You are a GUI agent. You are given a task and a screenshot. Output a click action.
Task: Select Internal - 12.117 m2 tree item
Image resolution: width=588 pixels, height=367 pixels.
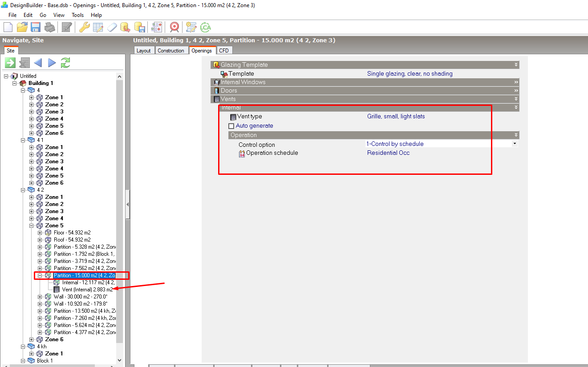point(89,282)
